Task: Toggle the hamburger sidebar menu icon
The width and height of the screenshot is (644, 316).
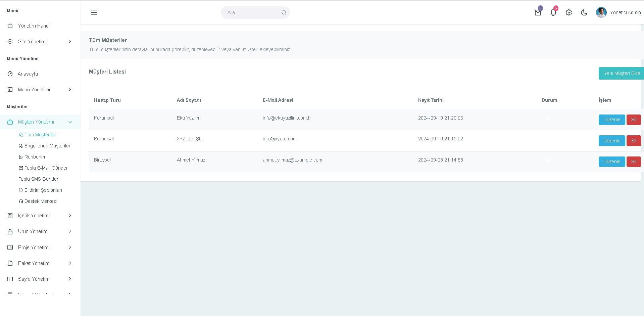Action: pos(94,12)
